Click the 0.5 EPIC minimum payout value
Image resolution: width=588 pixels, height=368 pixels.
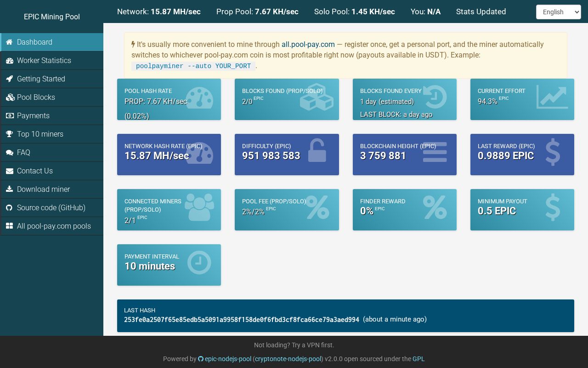(x=497, y=211)
